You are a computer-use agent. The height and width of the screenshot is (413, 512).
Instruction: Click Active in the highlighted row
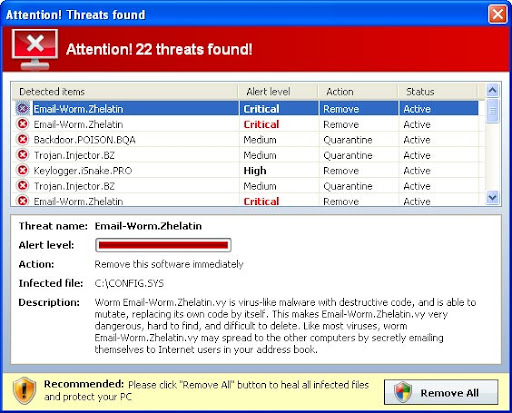pyautogui.click(x=417, y=109)
